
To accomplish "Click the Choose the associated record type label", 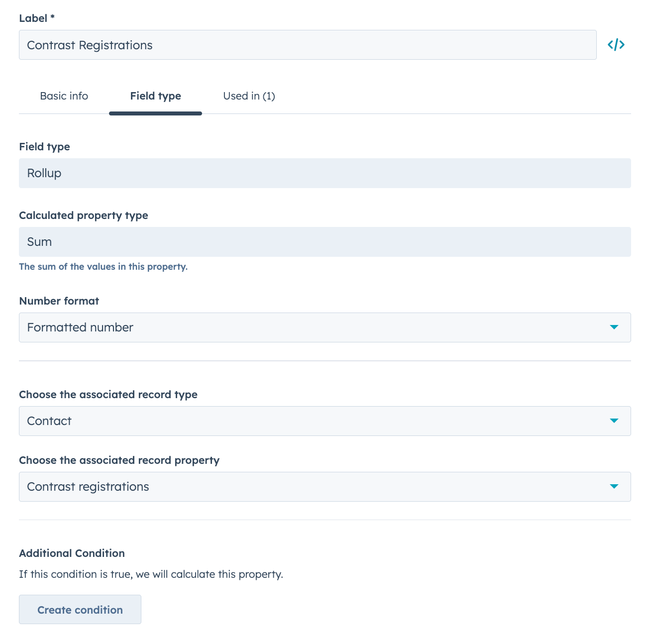I will tap(108, 394).
